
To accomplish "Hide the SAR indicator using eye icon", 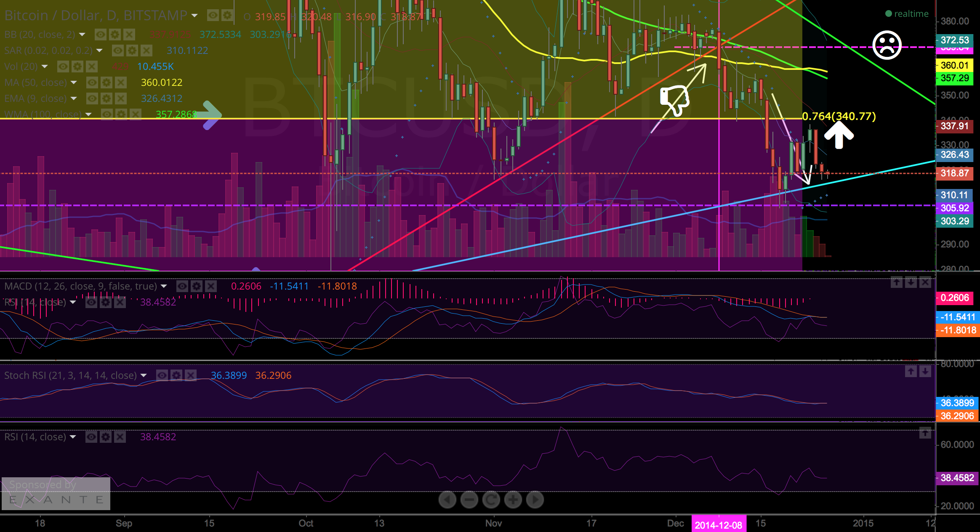I will [118, 51].
